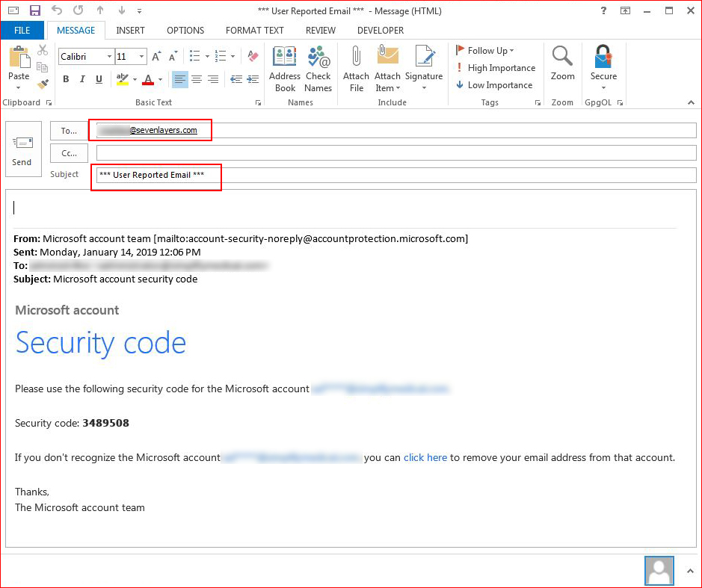Open the FORMAT TEXT tab
702x588 pixels.
click(x=255, y=31)
